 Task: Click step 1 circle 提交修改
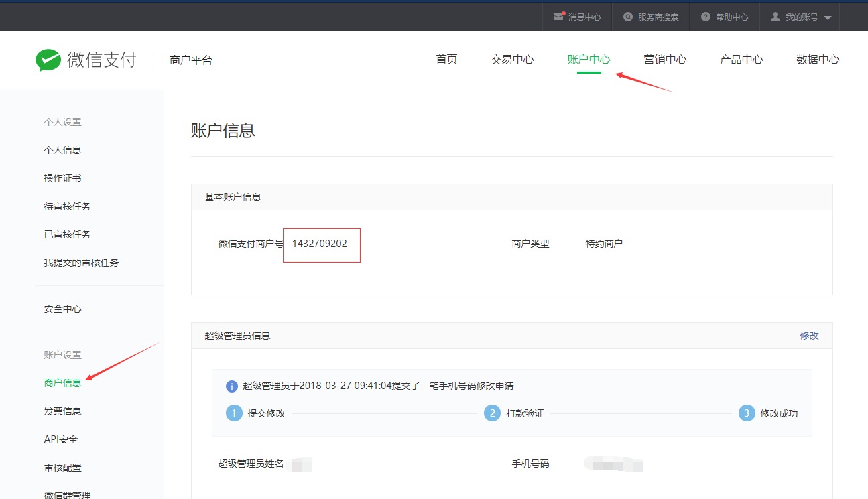[234, 413]
